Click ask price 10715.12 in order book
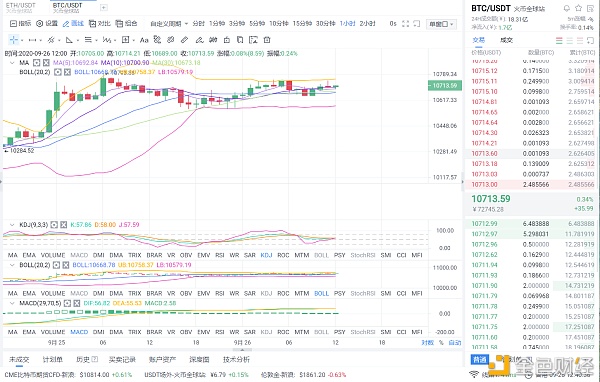The width and height of the screenshot is (600, 382). click(x=484, y=71)
